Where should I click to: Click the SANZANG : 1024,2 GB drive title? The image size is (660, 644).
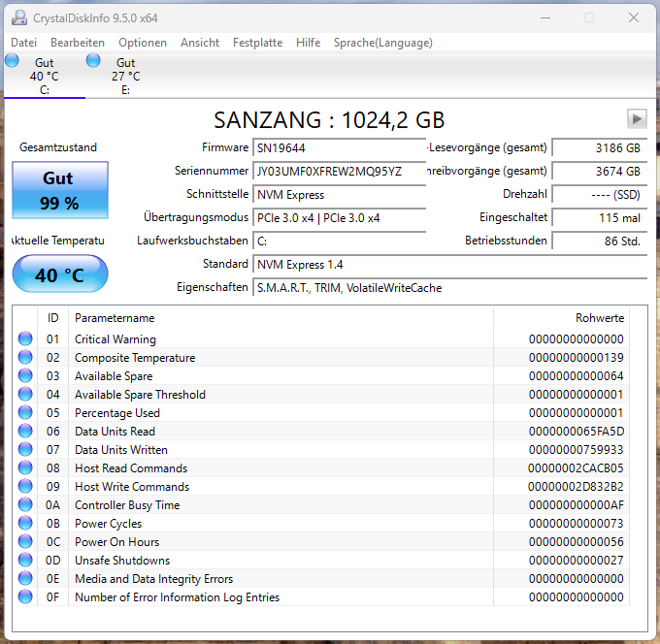[329, 120]
